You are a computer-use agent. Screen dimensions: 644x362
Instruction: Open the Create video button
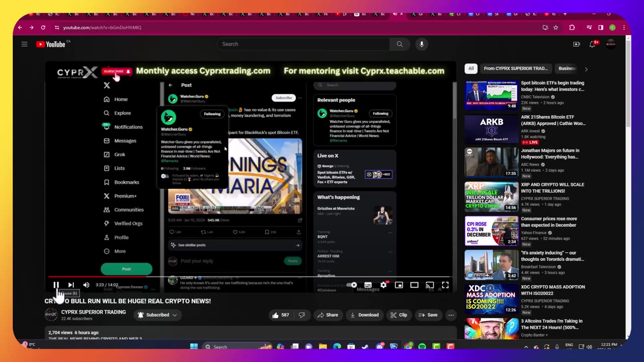(577, 44)
